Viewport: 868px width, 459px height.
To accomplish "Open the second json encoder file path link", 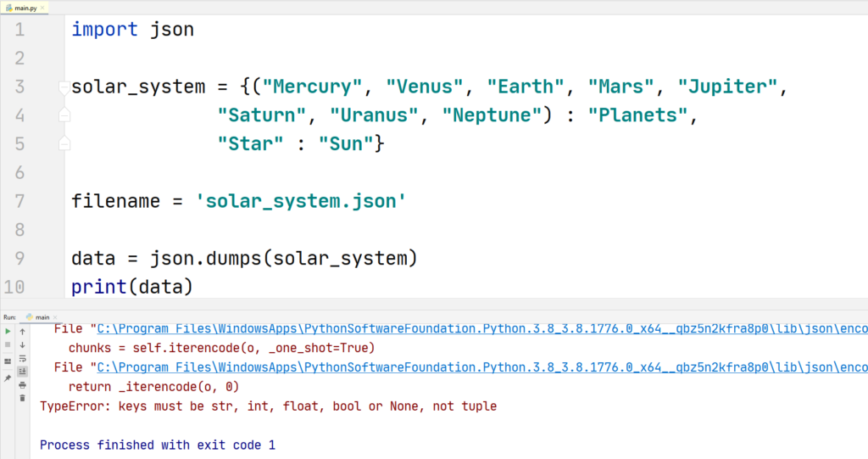I will point(482,367).
